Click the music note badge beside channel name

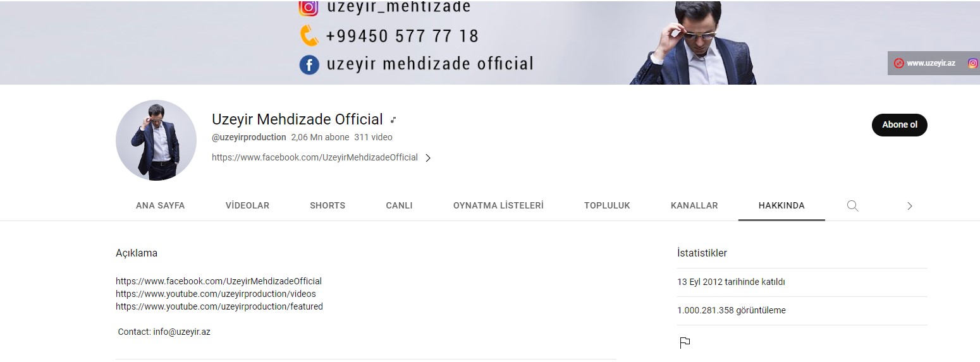[x=393, y=119]
